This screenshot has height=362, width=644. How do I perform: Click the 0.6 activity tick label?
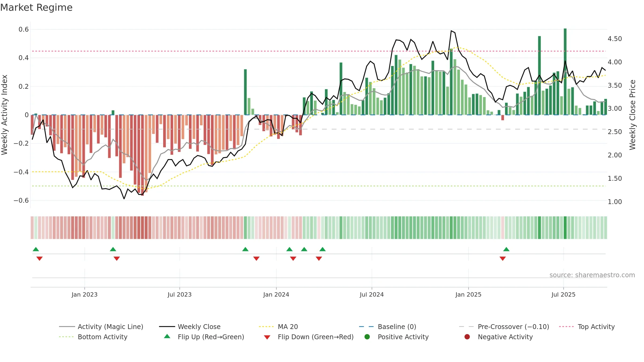(x=24, y=29)
